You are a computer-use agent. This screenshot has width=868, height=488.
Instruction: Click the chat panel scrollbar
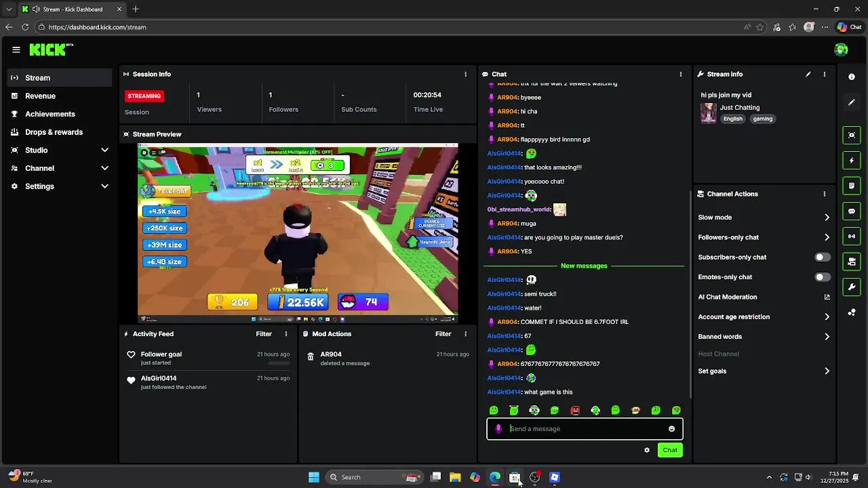coord(690,295)
